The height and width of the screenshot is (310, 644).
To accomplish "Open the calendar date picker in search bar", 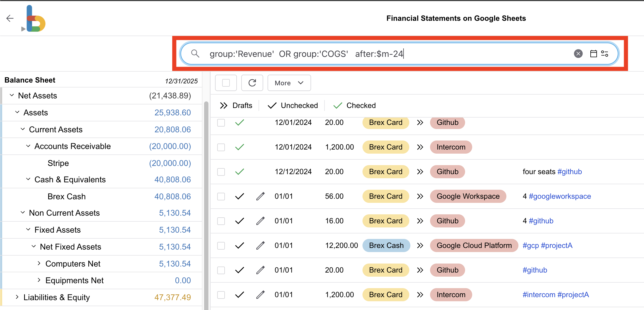I will tap(594, 54).
